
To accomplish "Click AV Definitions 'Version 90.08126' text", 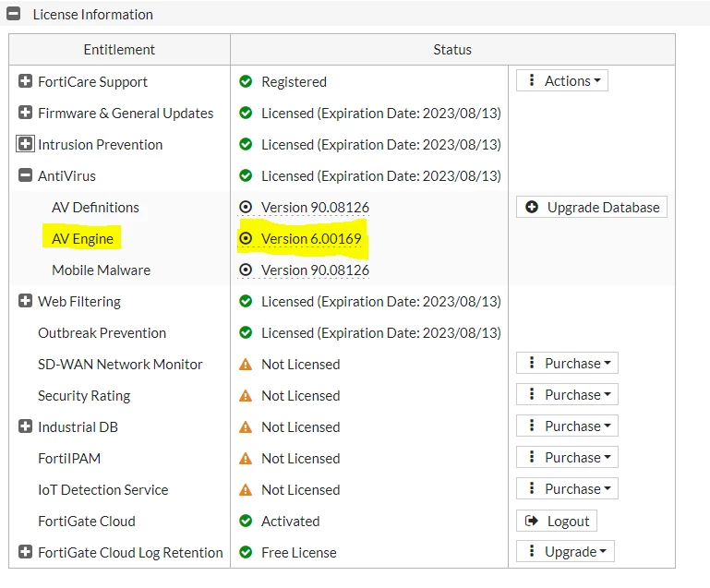I will (315, 208).
